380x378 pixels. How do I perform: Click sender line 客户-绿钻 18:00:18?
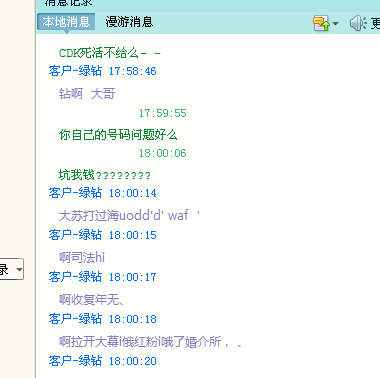(x=102, y=319)
